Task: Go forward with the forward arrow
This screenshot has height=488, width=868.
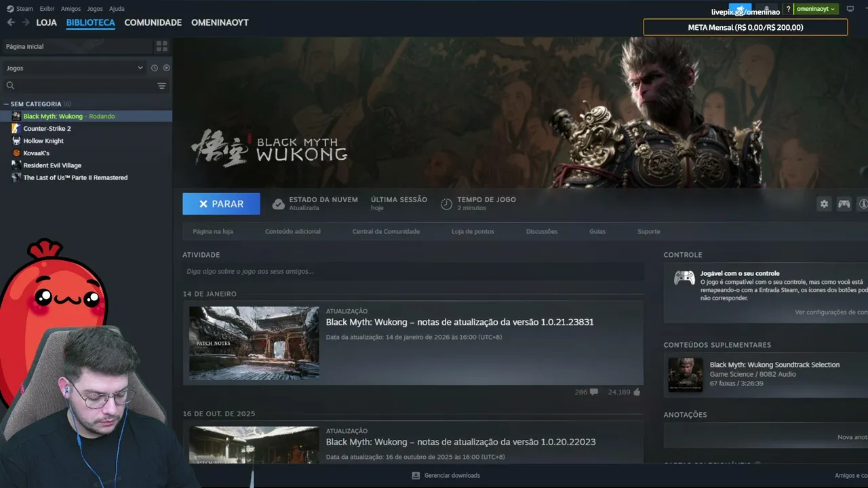Action: tap(26, 22)
